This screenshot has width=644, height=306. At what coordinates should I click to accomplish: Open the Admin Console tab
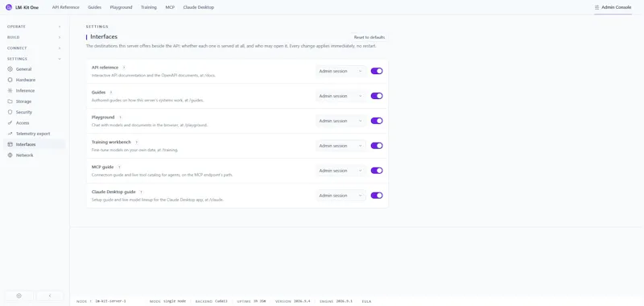pyautogui.click(x=613, y=7)
